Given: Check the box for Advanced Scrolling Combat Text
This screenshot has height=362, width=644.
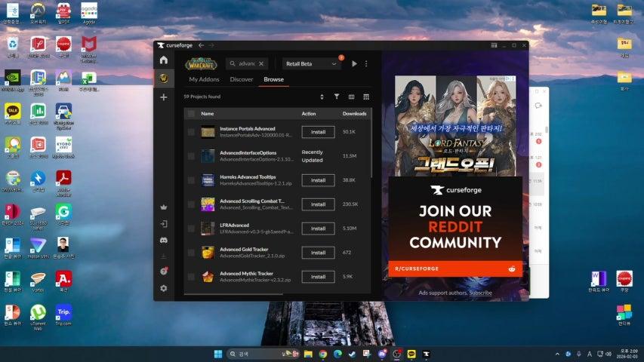Looking at the screenshot, I should pos(191,204).
